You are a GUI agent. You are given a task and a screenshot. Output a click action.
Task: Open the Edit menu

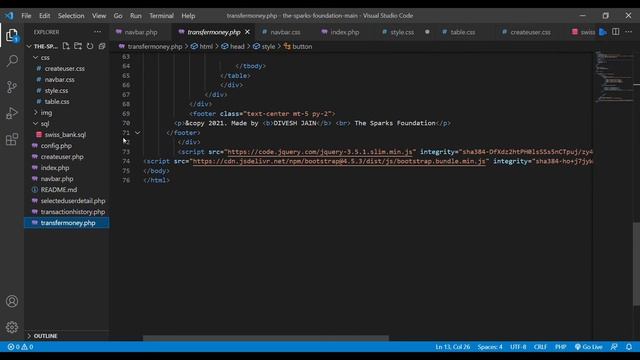point(44,16)
